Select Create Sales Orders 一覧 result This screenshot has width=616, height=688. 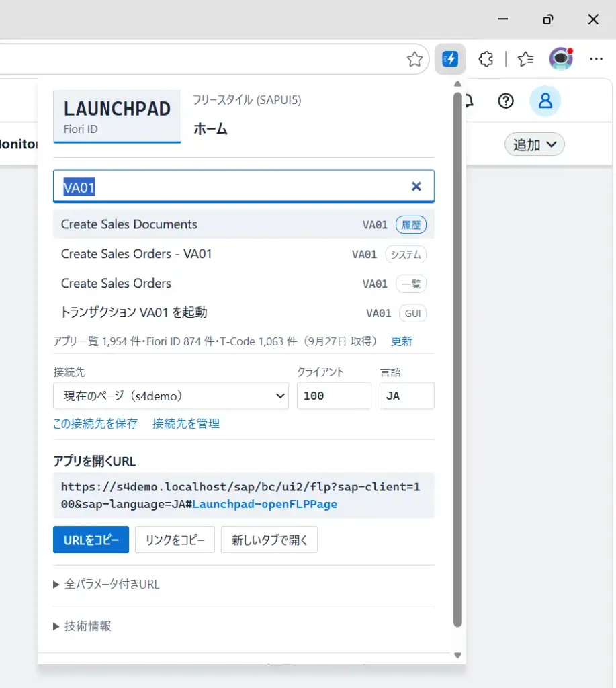click(x=243, y=284)
